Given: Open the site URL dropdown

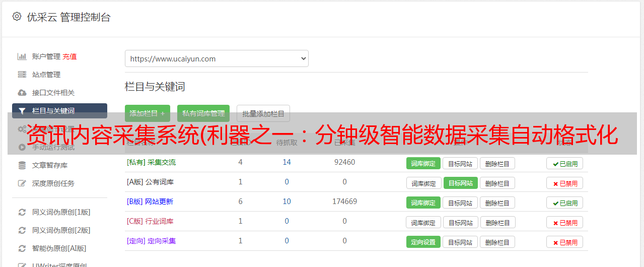Looking at the screenshot, I should click(217, 58).
